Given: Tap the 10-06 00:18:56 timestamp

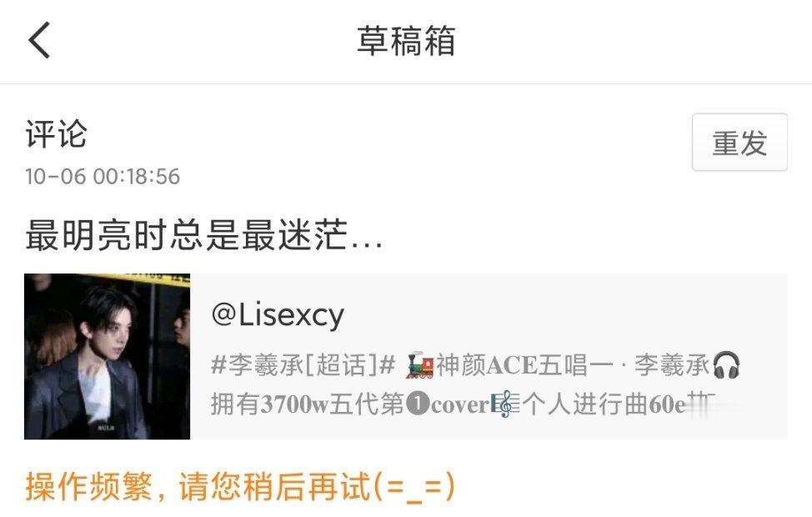Looking at the screenshot, I should (x=103, y=176).
